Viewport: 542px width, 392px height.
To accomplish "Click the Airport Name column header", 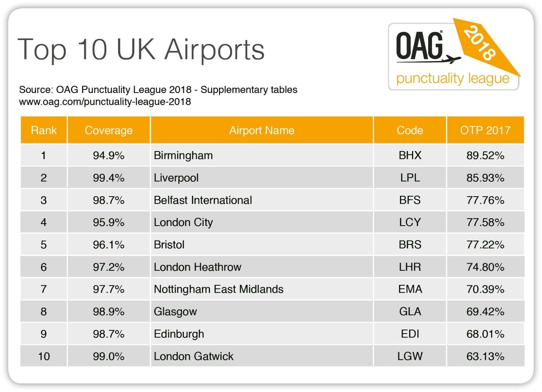I will click(x=261, y=130).
